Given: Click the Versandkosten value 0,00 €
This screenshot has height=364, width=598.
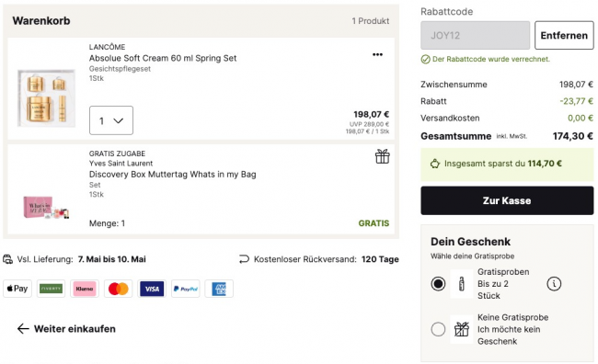Looking at the screenshot, I should coord(581,118).
